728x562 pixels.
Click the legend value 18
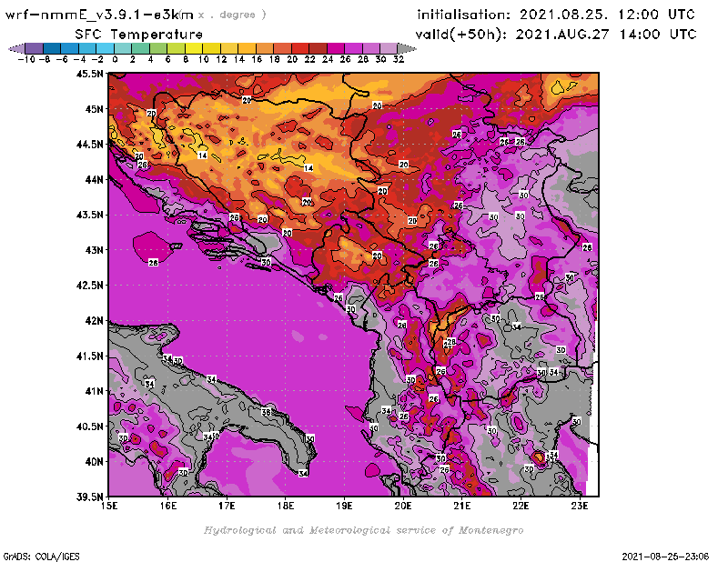click(x=275, y=59)
